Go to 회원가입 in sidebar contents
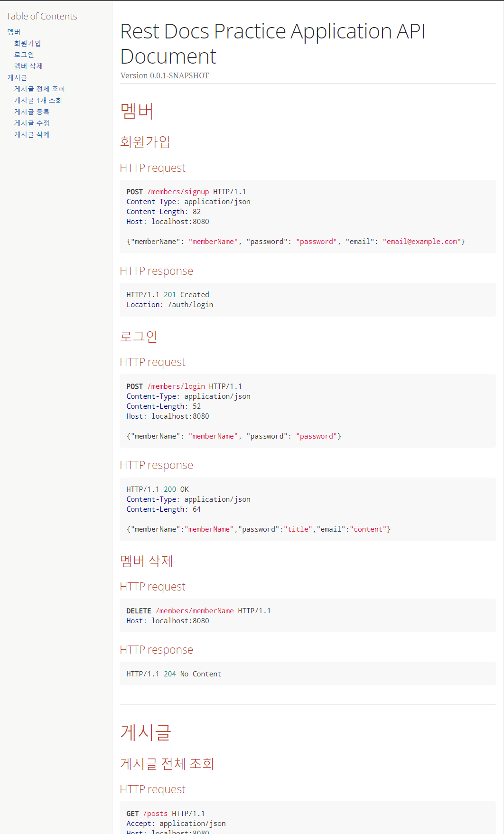Screen dimensions: 504x834 pyautogui.click(x=28, y=43)
